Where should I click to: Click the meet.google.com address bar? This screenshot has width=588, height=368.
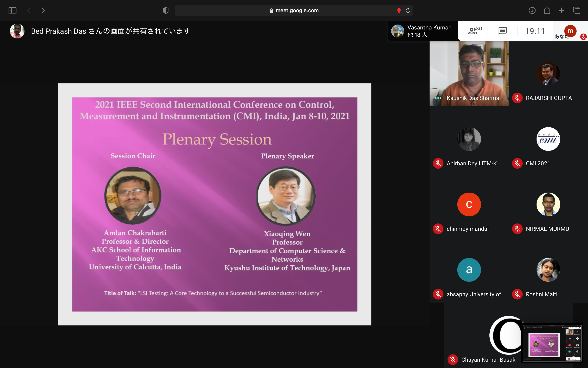(x=294, y=10)
